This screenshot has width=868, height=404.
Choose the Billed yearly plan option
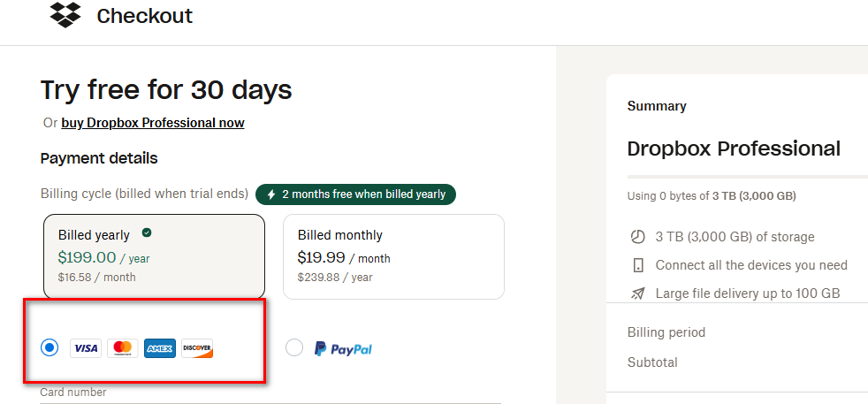pyautogui.click(x=154, y=256)
